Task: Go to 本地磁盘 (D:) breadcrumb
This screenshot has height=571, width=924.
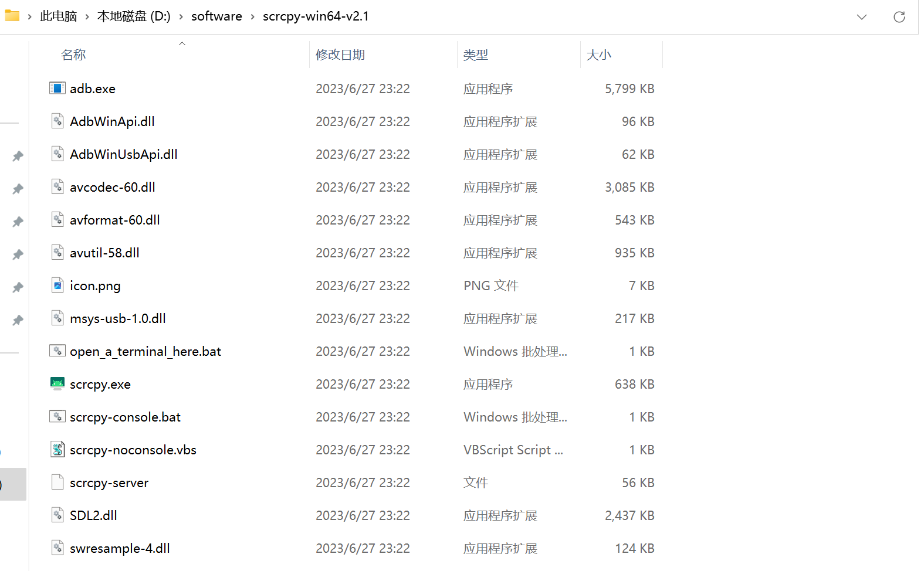Action: [134, 16]
